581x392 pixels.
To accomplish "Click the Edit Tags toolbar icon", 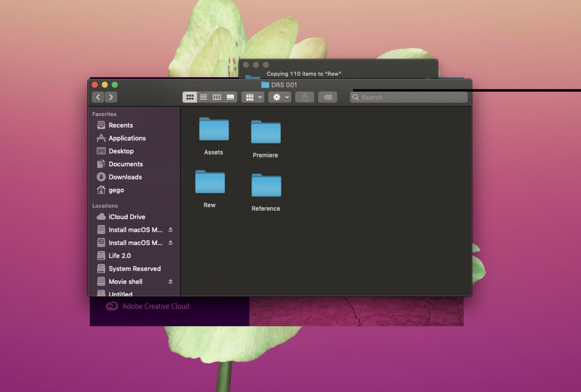I will 327,97.
